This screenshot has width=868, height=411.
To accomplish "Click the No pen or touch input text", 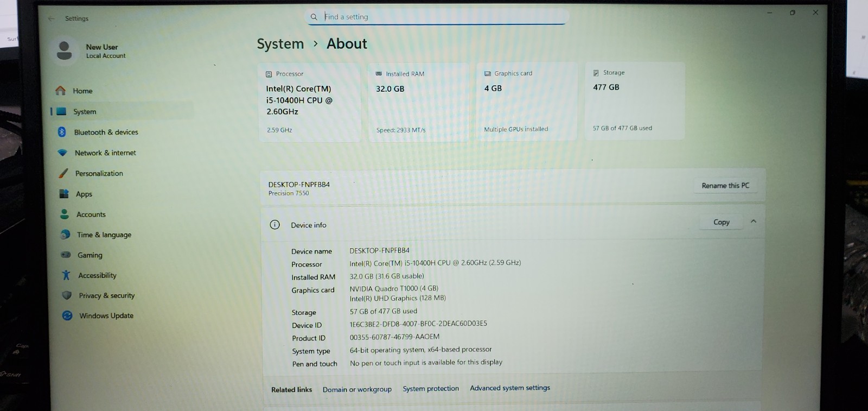I will pos(426,362).
